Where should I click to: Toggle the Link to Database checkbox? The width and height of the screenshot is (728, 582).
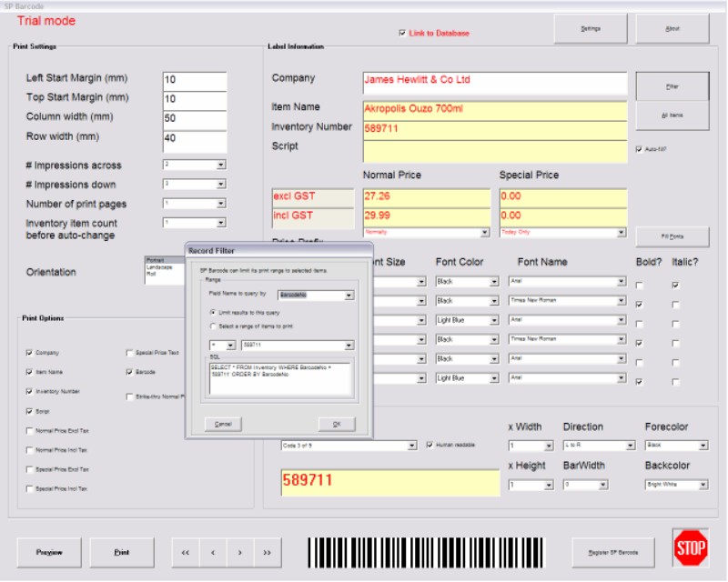[x=403, y=34]
